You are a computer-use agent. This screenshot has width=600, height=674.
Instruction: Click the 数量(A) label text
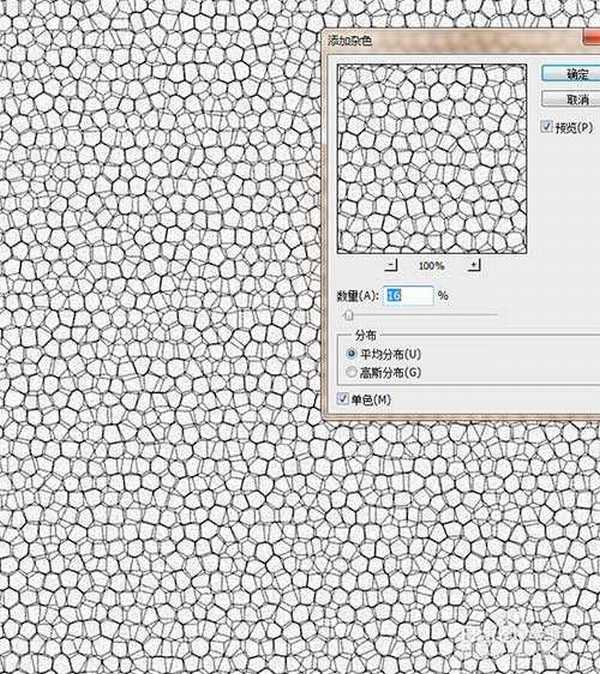coord(356,297)
